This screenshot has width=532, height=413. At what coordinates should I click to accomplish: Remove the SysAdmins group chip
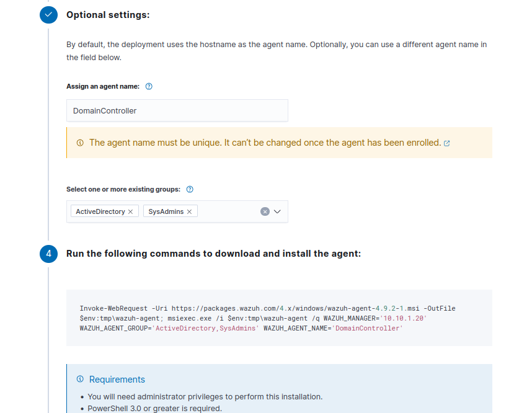point(189,211)
